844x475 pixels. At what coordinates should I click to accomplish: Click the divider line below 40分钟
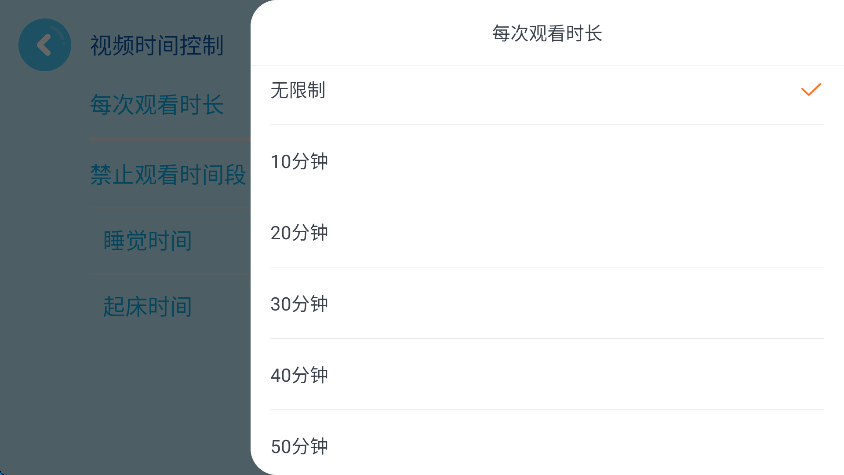[x=547, y=410]
